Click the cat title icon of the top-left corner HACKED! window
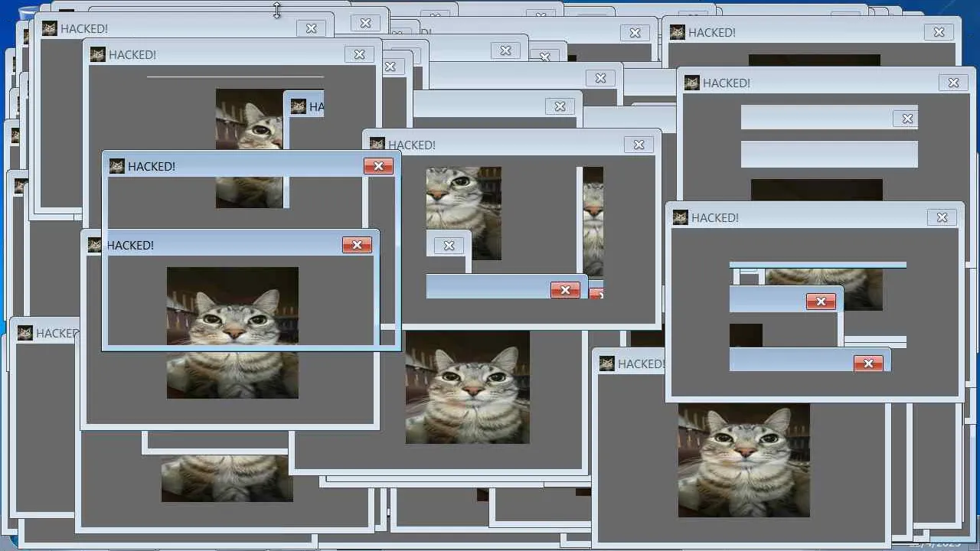Image resolution: width=980 pixels, height=551 pixels. pyautogui.click(x=49, y=28)
